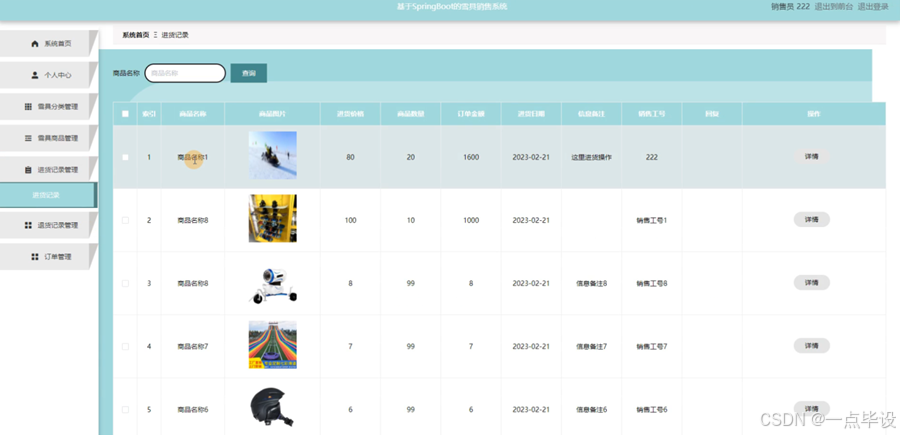Open the ski gear rack image in row 2
Screen dimensions: 900x435
point(273,219)
